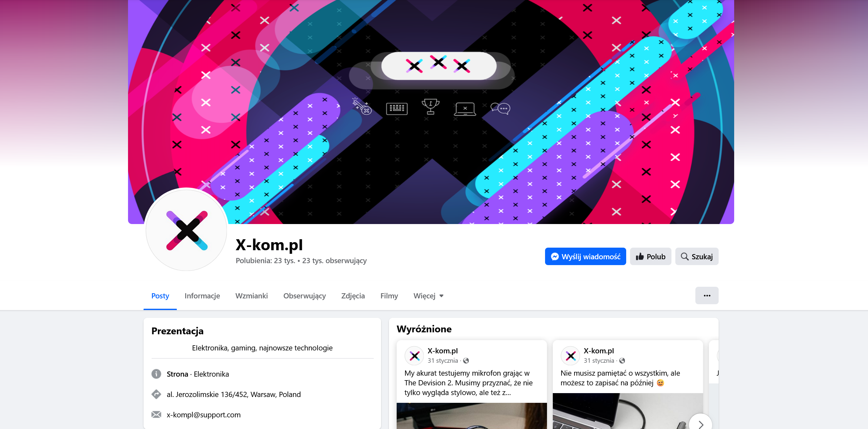The width and height of the screenshot is (868, 429).
Task: Open the Informacje tab
Action: click(202, 296)
